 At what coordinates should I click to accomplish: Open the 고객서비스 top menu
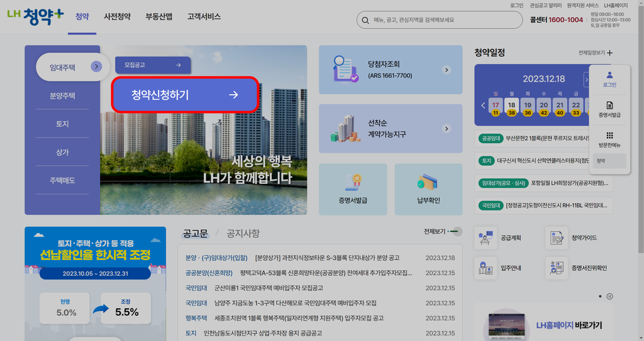tap(204, 17)
